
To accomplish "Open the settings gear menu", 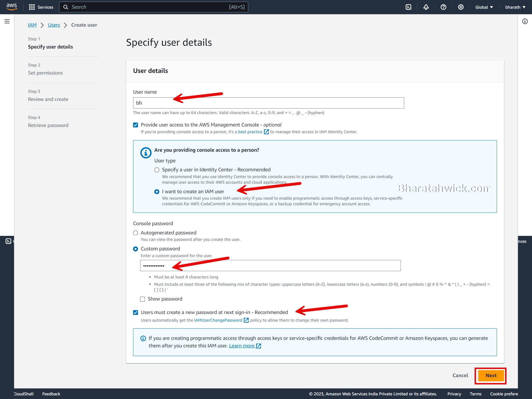I will pyautogui.click(x=461, y=7).
